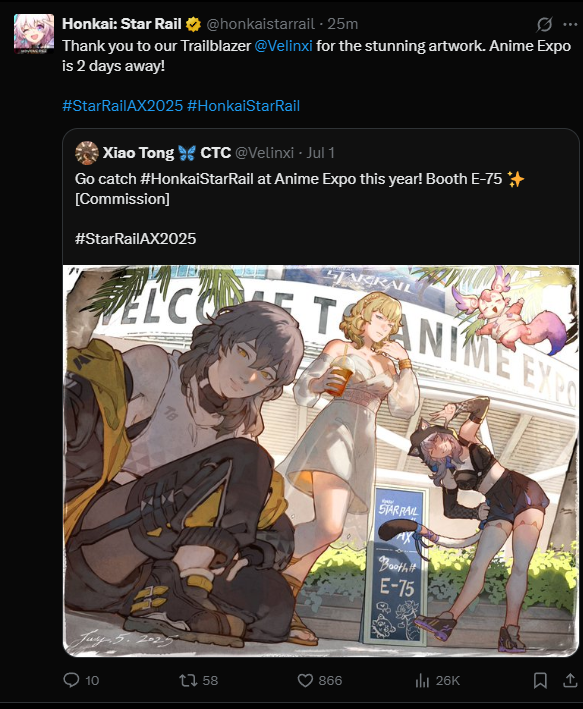
Task: Click the Grok circle icon
Action: 544,24
